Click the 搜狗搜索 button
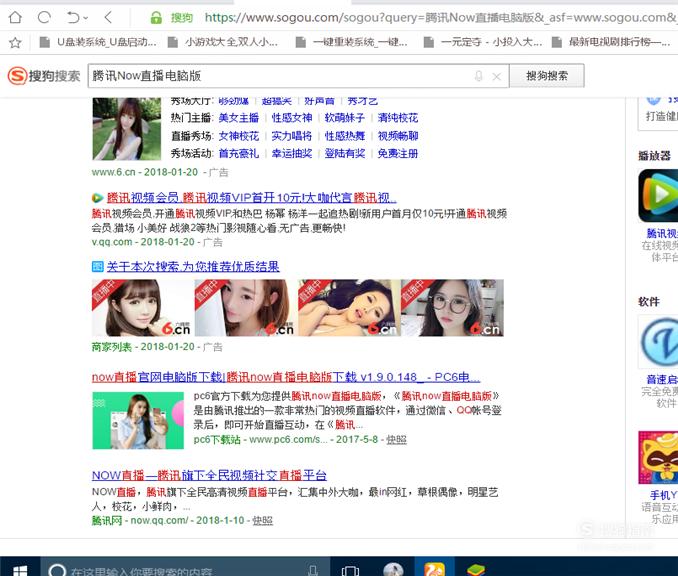Screen dimensions: 678x576 (547, 76)
